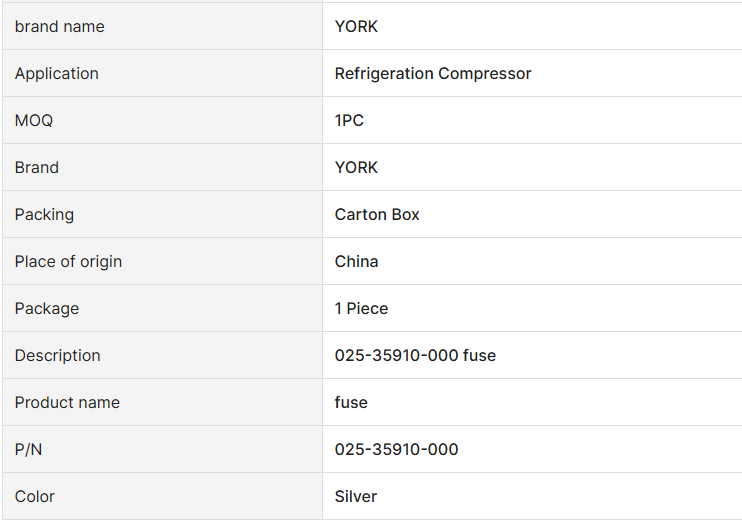The width and height of the screenshot is (742, 522).
Task: Click the 'Package' label cell
Action: click(x=47, y=309)
